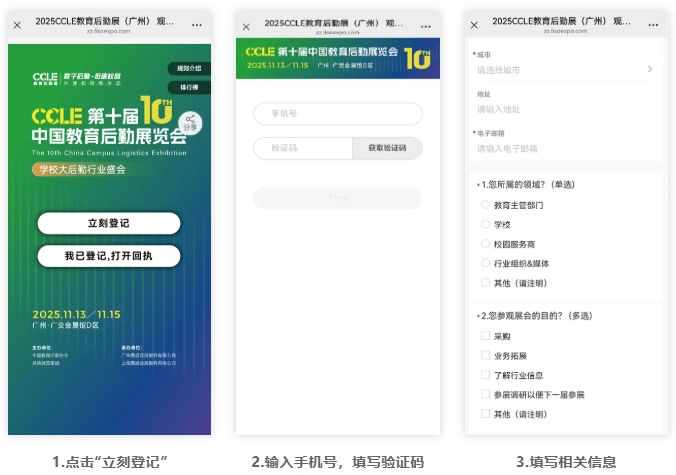Check the 了解行业信息 checkbox

click(x=485, y=375)
